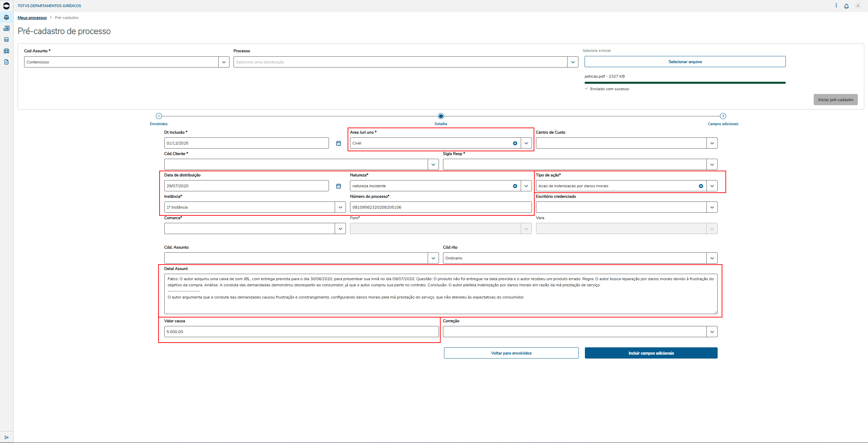
Task: Expand the Correção dropdown
Action: click(x=712, y=332)
